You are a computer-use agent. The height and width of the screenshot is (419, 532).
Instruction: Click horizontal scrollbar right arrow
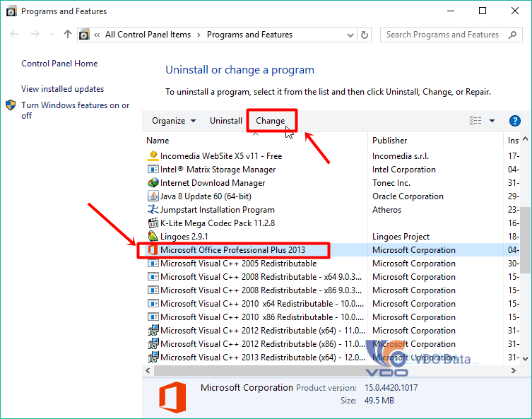[514, 370]
